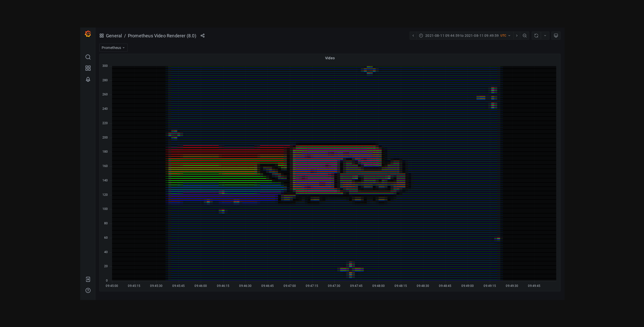Open the Dashboards grid icon in sidebar
Image resolution: width=644 pixels, height=327 pixels.
pos(88,68)
